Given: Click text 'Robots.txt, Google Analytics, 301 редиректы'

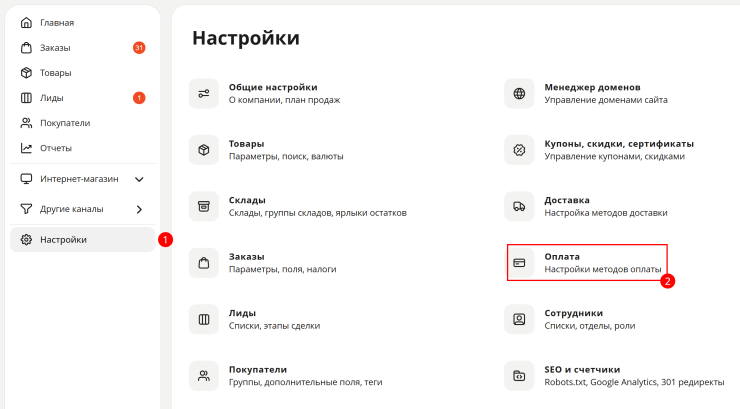Looking at the screenshot, I should click(x=634, y=382).
